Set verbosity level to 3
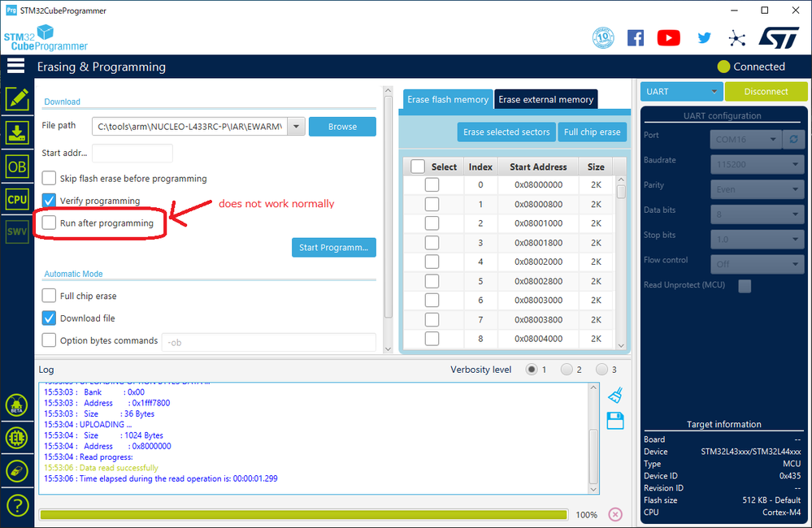The width and height of the screenshot is (812, 528). pyautogui.click(x=601, y=370)
